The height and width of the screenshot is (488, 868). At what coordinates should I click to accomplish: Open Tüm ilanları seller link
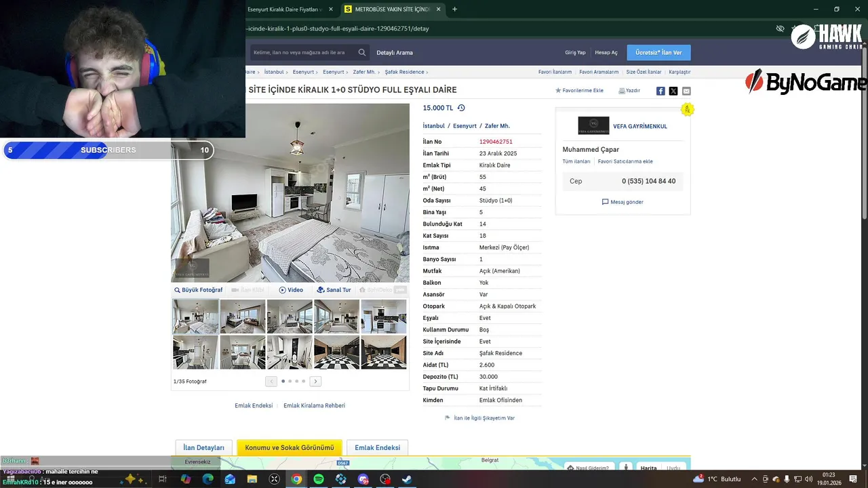[x=576, y=161]
